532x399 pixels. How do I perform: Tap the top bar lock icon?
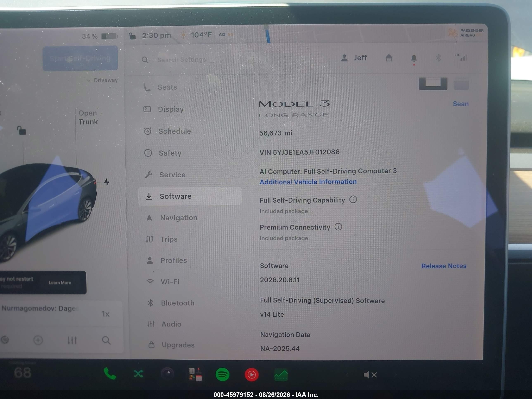pos(132,36)
